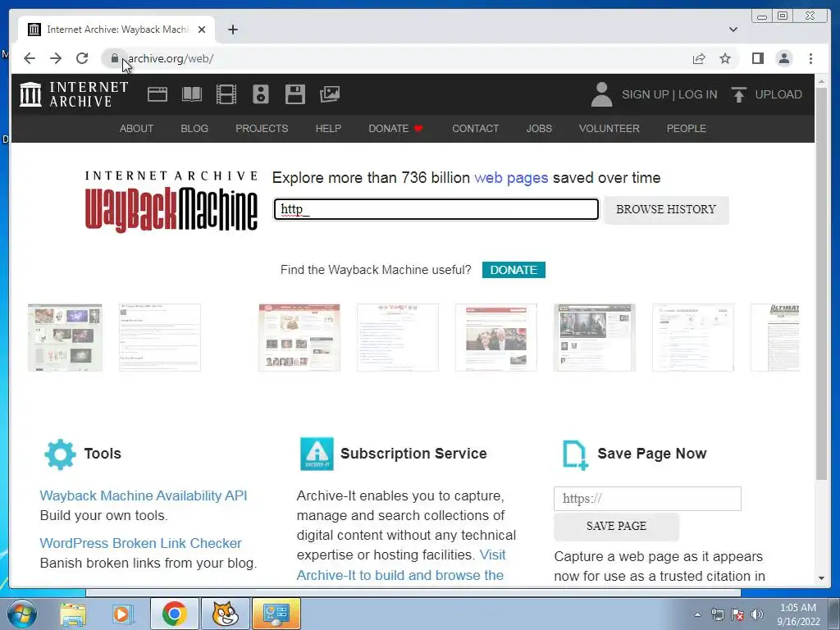The image size is (840, 630).
Task: Open a new browser tab
Action: (232, 30)
